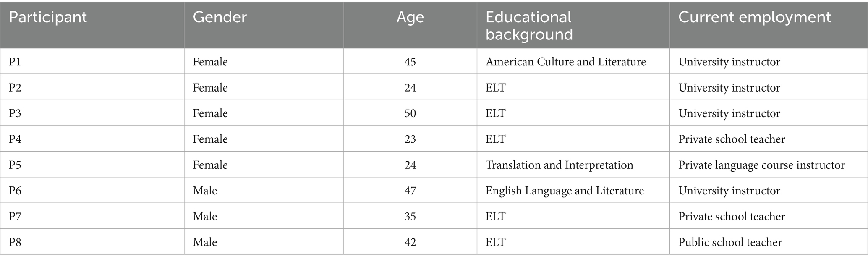
Task: Click the Male gender cell for P7
Action: coord(205,217)
